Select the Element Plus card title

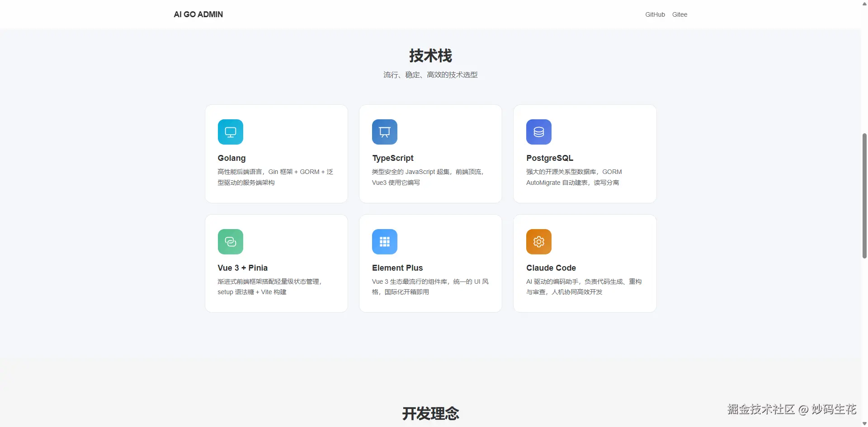(x=397, y=268)
